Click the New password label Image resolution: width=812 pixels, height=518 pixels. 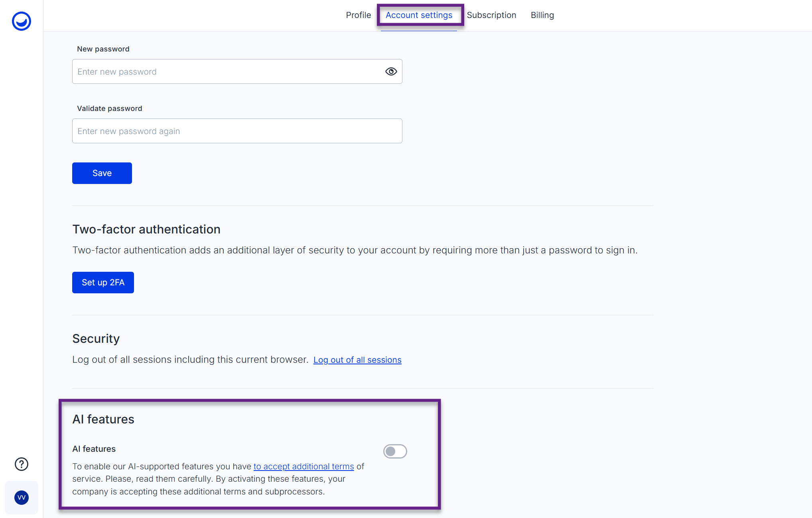point(103,49)
